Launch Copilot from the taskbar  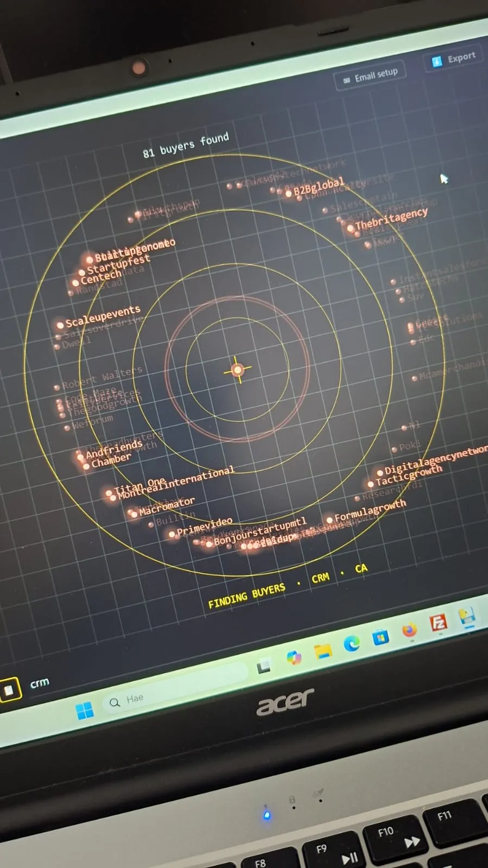coord(294,657)
